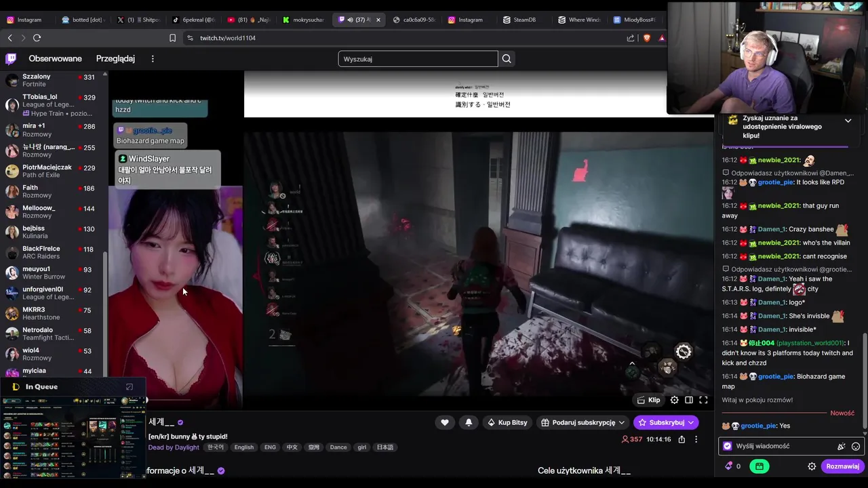Bookmark this page in the address bar

coord(172,38)
